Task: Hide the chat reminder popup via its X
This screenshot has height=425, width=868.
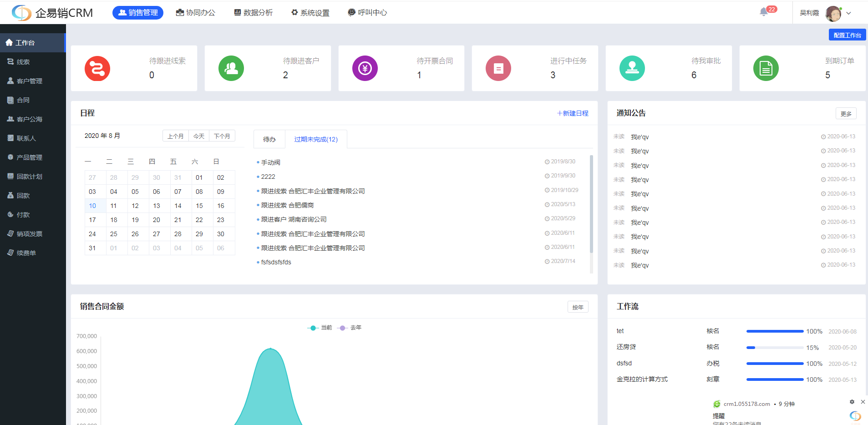Action: point(863,402)
